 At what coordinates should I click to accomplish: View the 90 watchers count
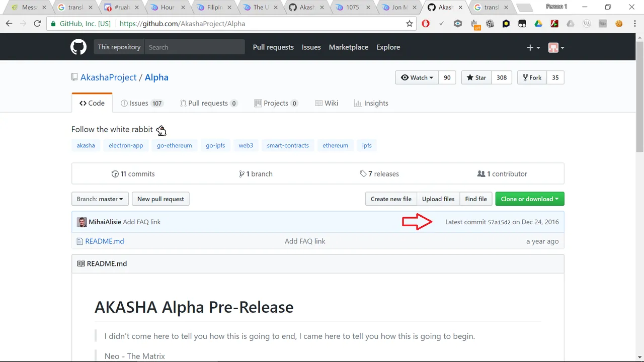[x=447, y=77]
